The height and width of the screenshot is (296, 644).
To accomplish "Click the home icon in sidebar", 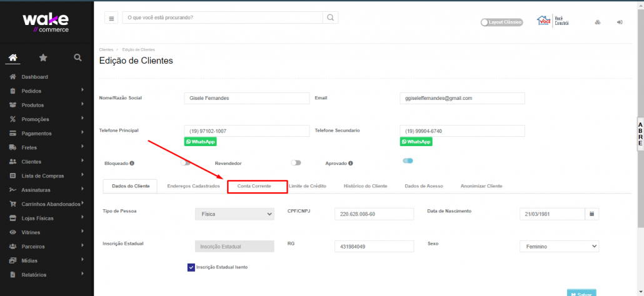I will point(13,57).
